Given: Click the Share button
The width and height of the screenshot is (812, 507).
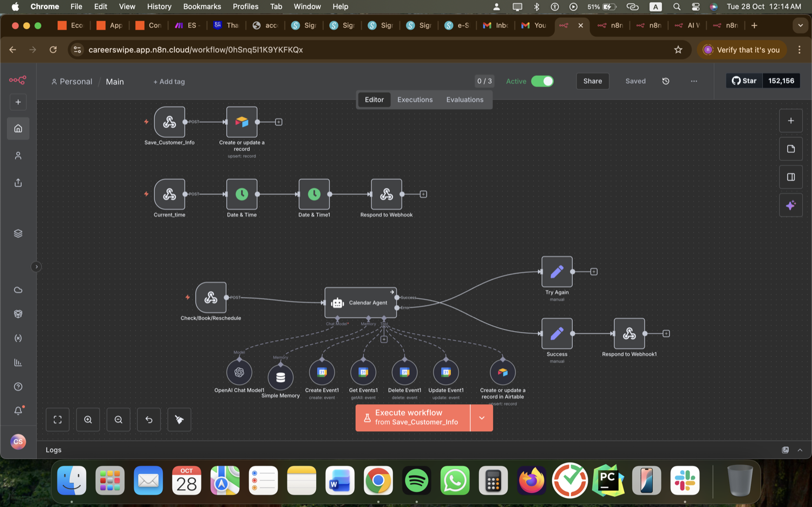Looking at the screenshot, I should [x=593, y=81].
